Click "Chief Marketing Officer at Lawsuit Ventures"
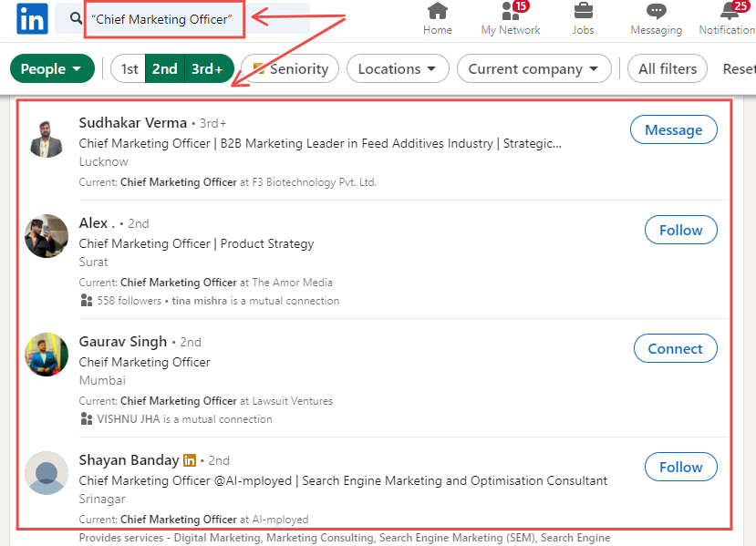 click(x=226, y=401)
